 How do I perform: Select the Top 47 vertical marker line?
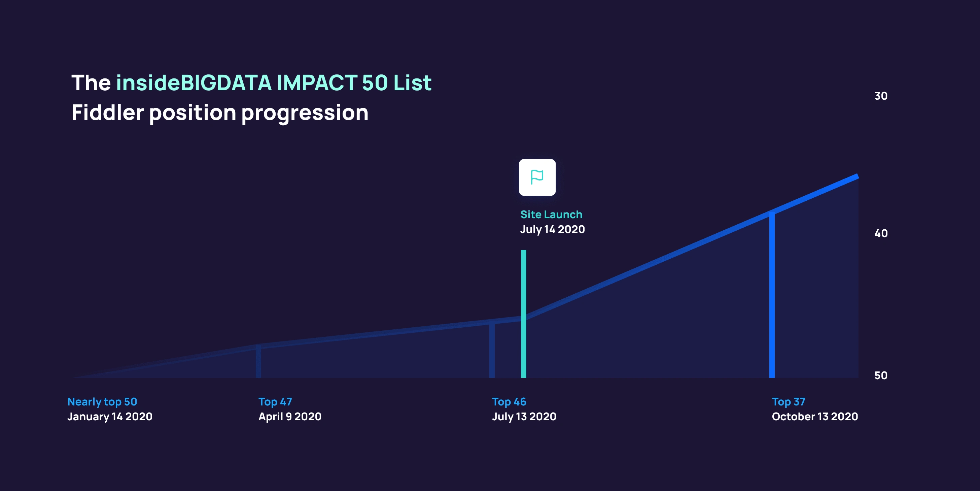[258, 362]
